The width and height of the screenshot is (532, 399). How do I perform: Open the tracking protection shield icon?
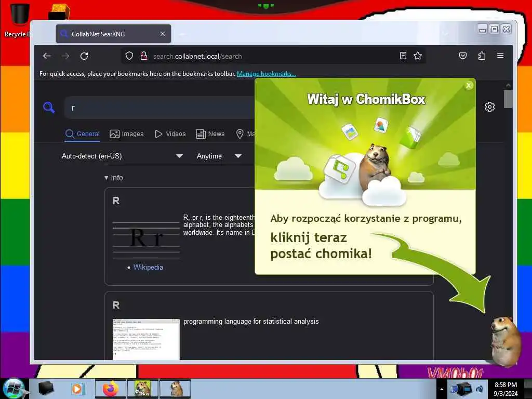tap(129, 56)
